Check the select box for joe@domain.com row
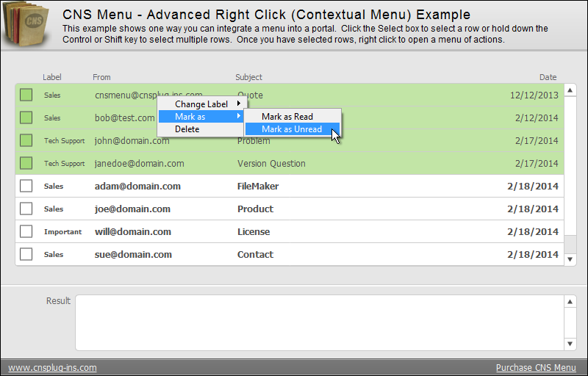 tap(26, 209)
